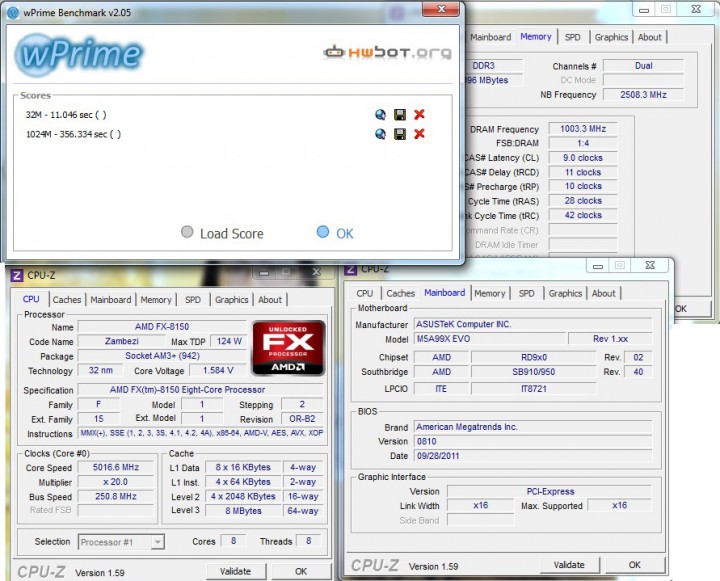Click the 32M - 11.046 sec score entry

66,114
